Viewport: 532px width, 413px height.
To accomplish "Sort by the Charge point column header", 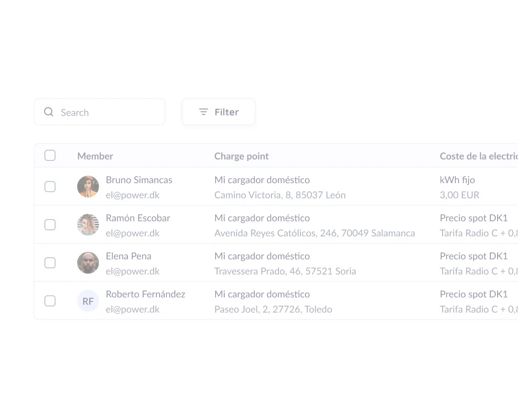I will pos(241,156).
